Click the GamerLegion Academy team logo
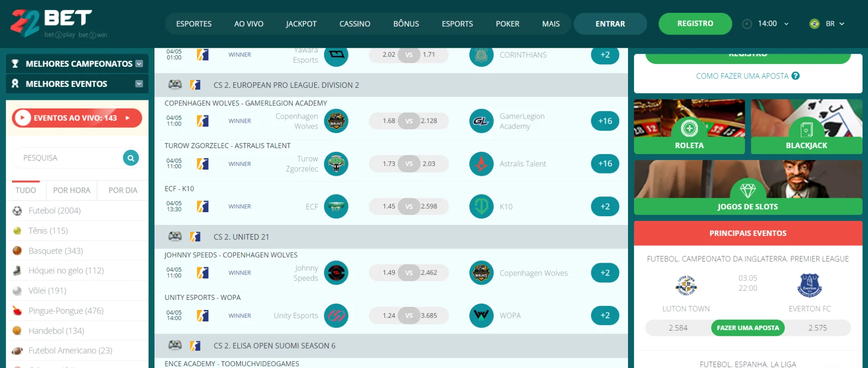Screen dimensions: 868x368 coord(481,121)
